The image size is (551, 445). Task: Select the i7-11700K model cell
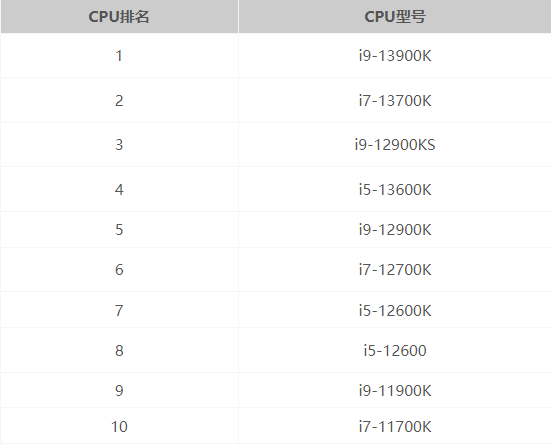coord(395,426)
